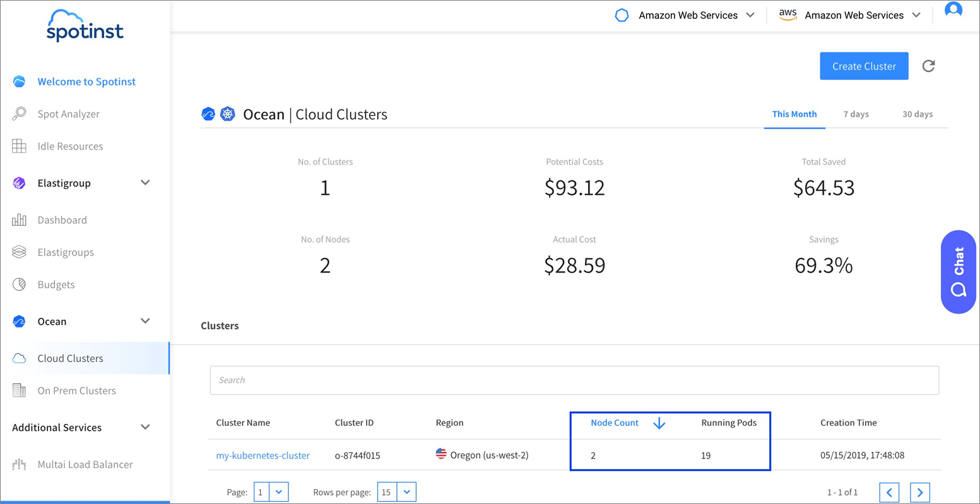Collapse Additional Services section chevron

click(145, 427)
